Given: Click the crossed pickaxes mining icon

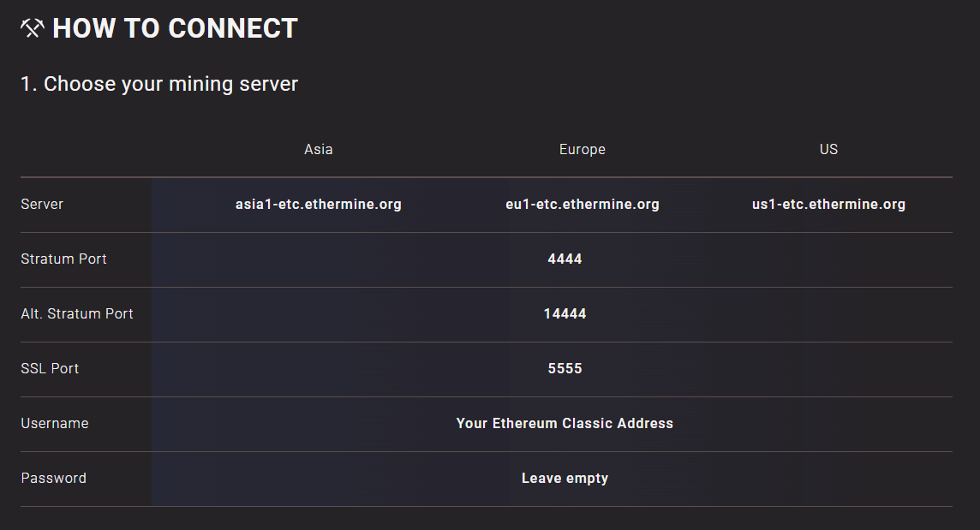Looking at the screenshot, I should pyautogui.click(x=32, y=27).
